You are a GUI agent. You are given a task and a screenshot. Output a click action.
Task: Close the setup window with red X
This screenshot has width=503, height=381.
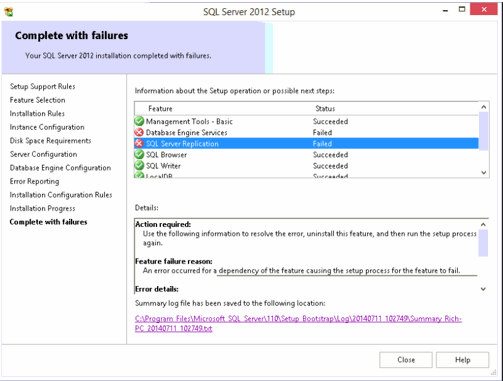pos(484,9)
